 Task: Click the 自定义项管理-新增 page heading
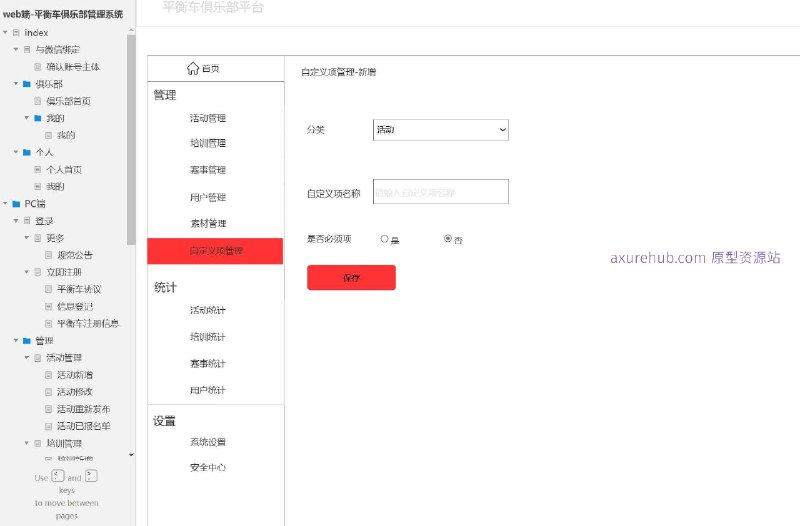click(x=339, y=72)
